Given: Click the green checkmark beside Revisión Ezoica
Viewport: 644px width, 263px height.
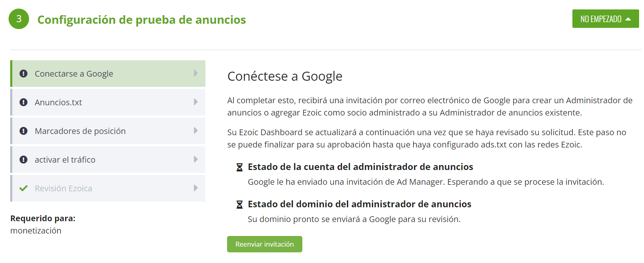Looking at the screenshot, I should coord(23,188).
